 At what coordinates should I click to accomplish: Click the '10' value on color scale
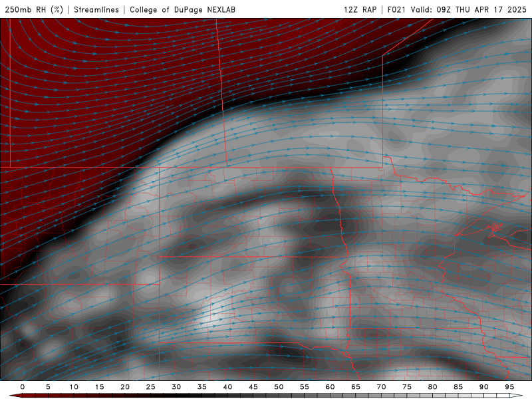(x=74, y=387)
